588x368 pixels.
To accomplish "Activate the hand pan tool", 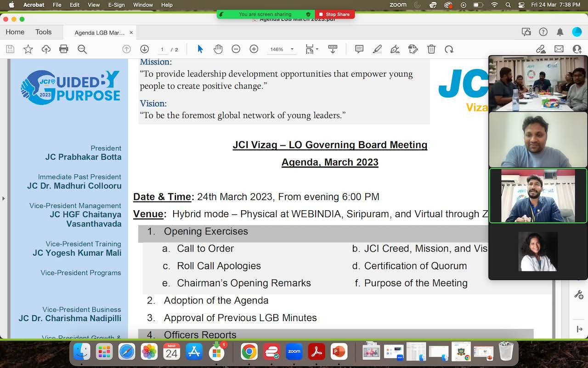I will click(218, 49).
